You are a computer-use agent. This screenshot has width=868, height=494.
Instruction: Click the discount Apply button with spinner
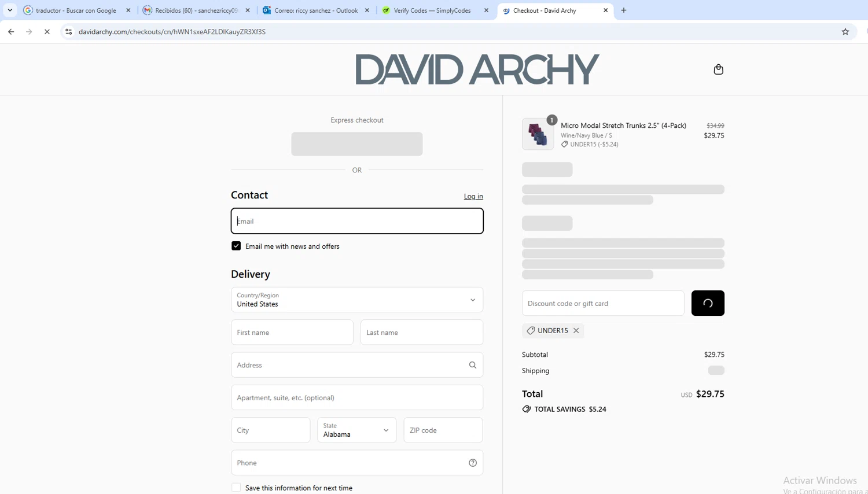point(708,303)
